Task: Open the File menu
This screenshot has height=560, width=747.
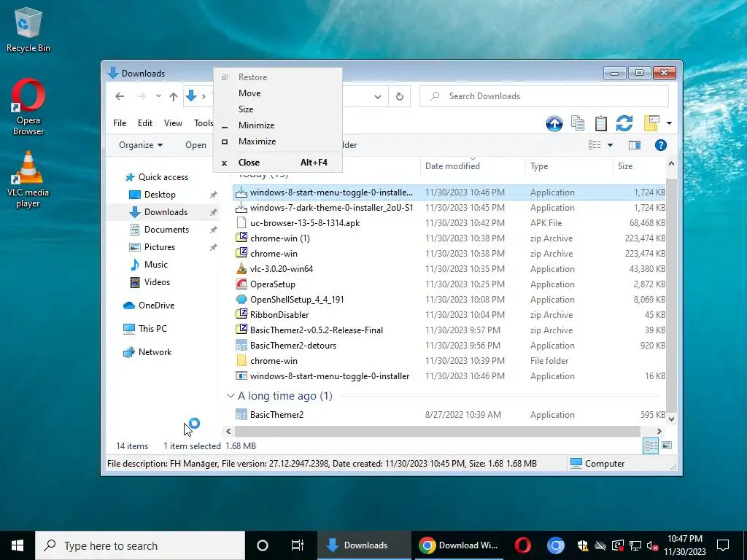Action: pos(120,122)
